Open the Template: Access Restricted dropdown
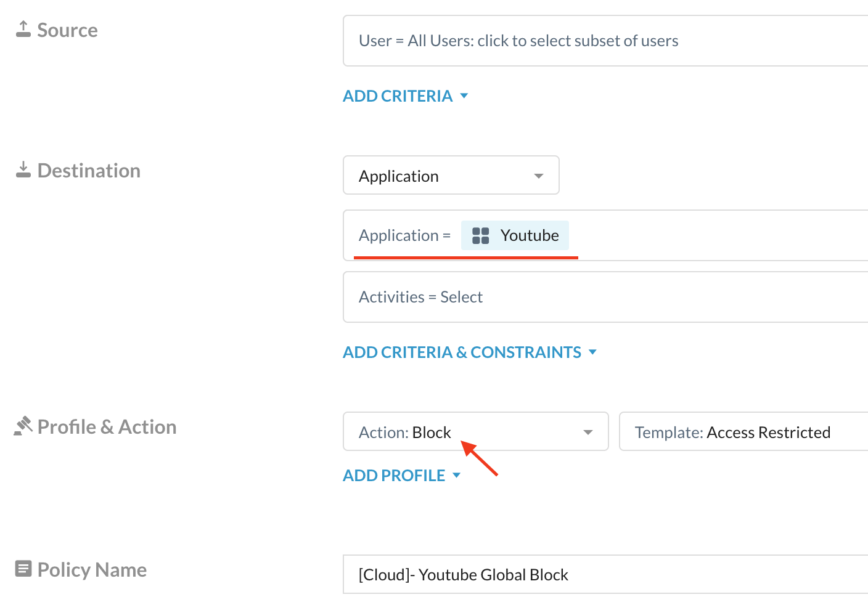The height and width of the screenshot is (605, 868). [x=743, y=432]
